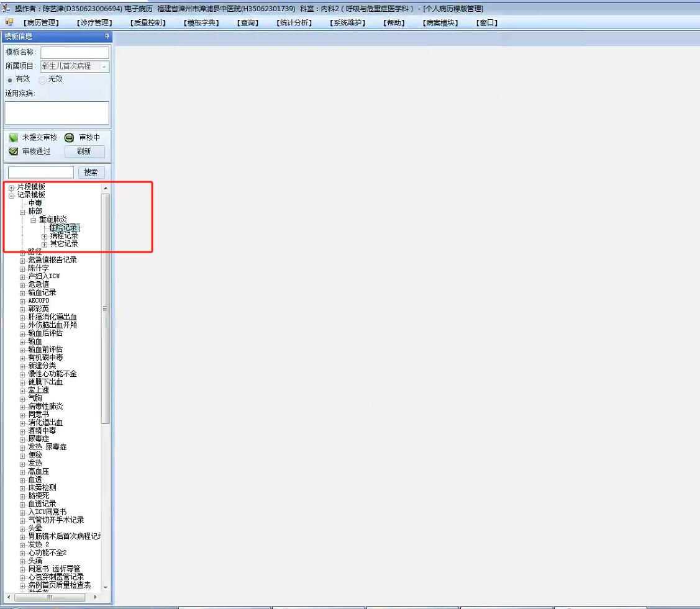
Task: Select the 病毒性肺炎 tree item
Action: 45,407
